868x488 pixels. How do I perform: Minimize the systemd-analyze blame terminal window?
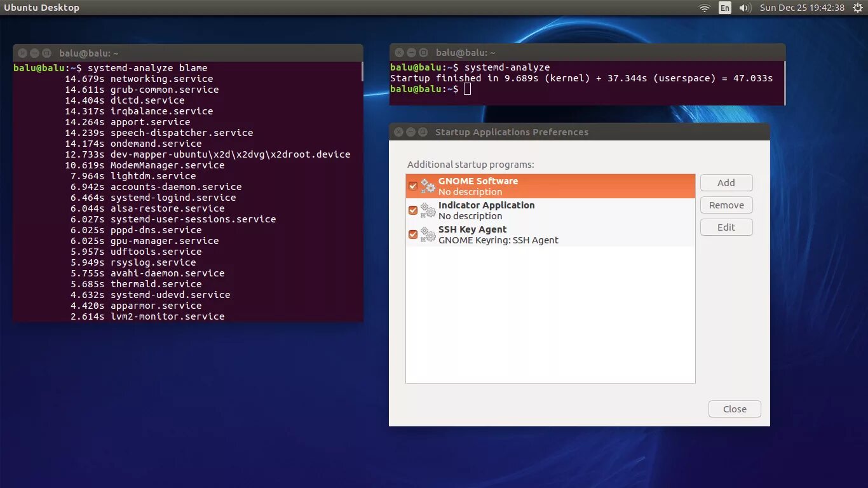(x=35, y=53)
